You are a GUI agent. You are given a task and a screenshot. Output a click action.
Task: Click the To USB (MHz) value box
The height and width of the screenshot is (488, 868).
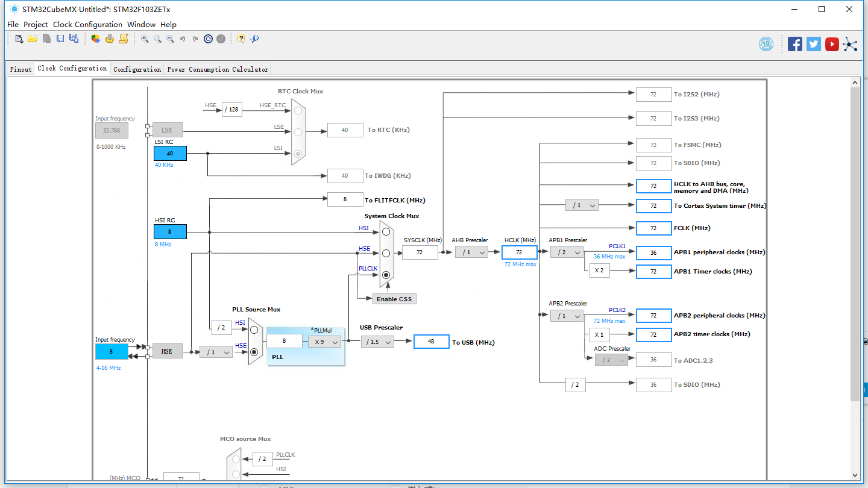431,342
